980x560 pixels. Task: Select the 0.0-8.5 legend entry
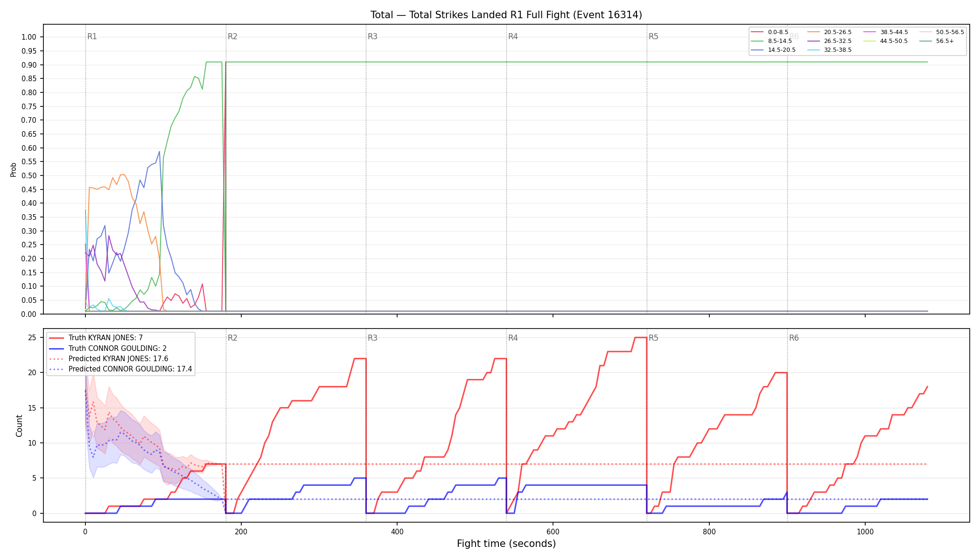pos(770,32)
